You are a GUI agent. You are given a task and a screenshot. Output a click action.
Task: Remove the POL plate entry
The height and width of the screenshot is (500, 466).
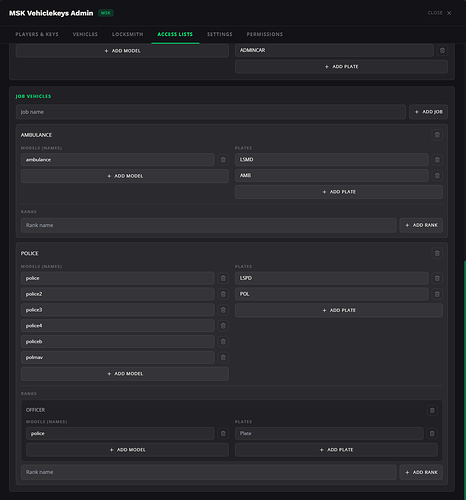(437, 294)
